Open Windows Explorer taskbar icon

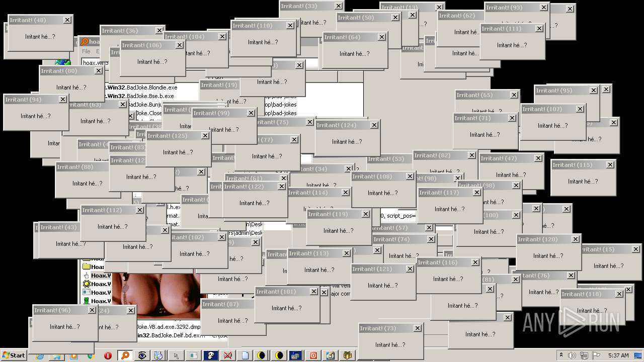(x=57, y=357)
